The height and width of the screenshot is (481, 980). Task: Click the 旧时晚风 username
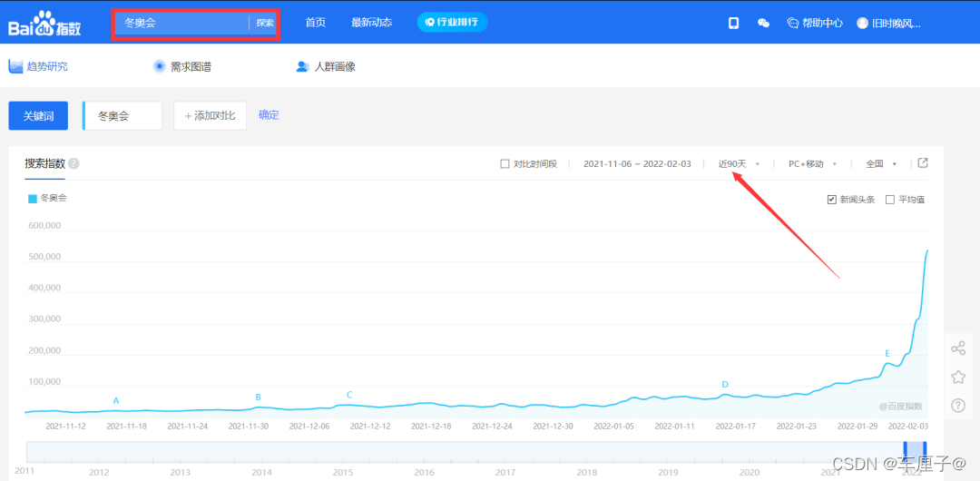[x=897, y=24]
